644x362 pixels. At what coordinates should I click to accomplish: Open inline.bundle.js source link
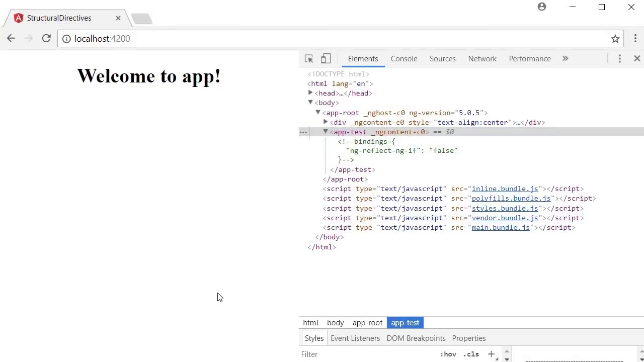click(x=505, y=189)
